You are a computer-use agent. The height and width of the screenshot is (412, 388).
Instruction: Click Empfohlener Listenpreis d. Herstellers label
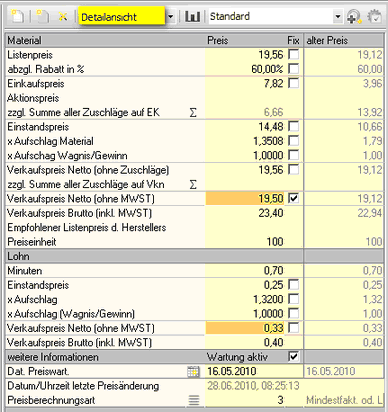point(87,227)
